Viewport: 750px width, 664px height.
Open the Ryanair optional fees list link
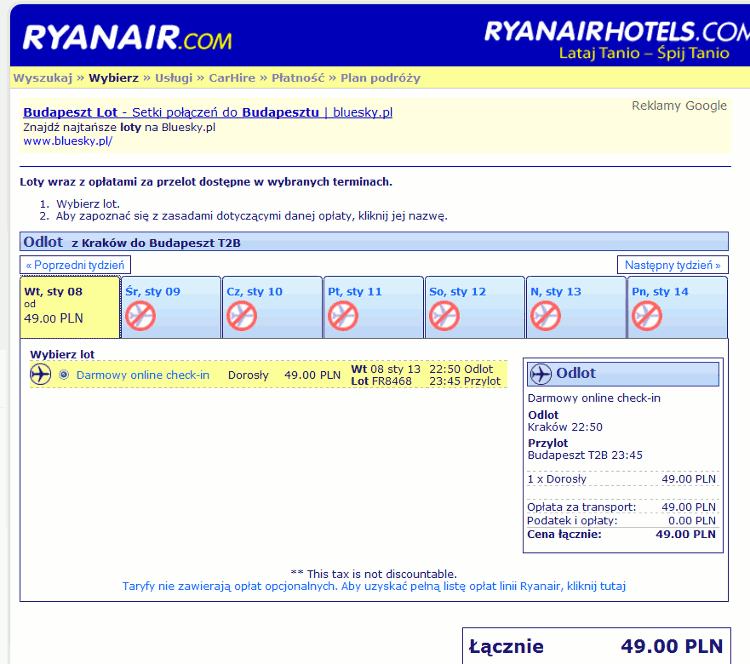click(x=374, y=586)
